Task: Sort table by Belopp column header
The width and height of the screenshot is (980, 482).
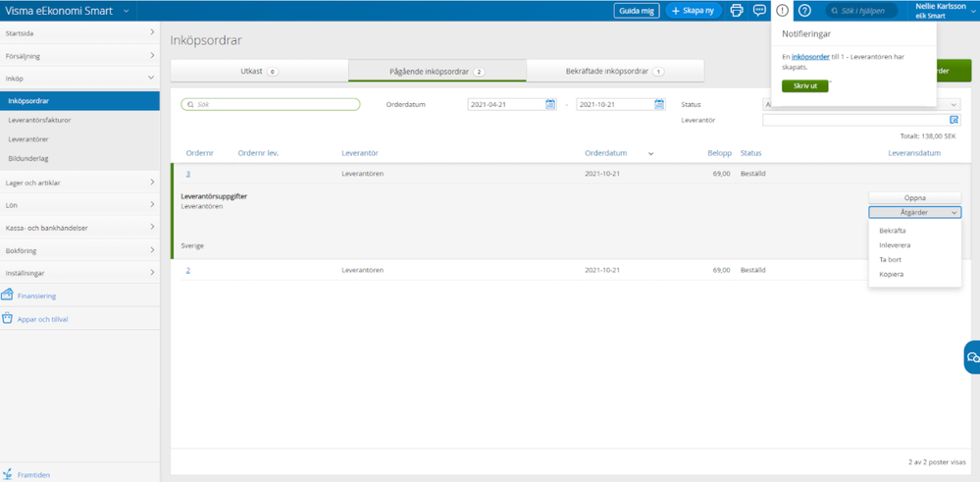Action: click(719, 153)
